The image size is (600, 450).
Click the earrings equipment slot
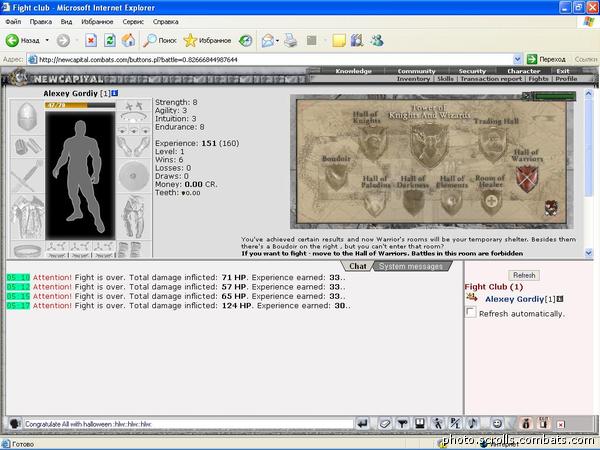pyautogui.click(x=134, y=105)
